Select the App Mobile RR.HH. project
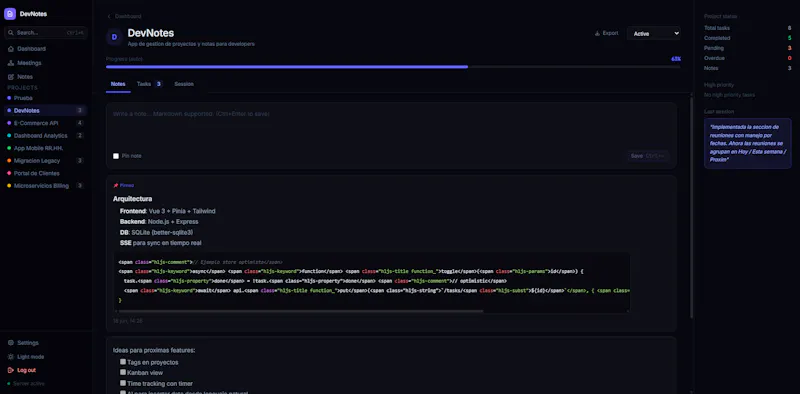 click(45, 148)
